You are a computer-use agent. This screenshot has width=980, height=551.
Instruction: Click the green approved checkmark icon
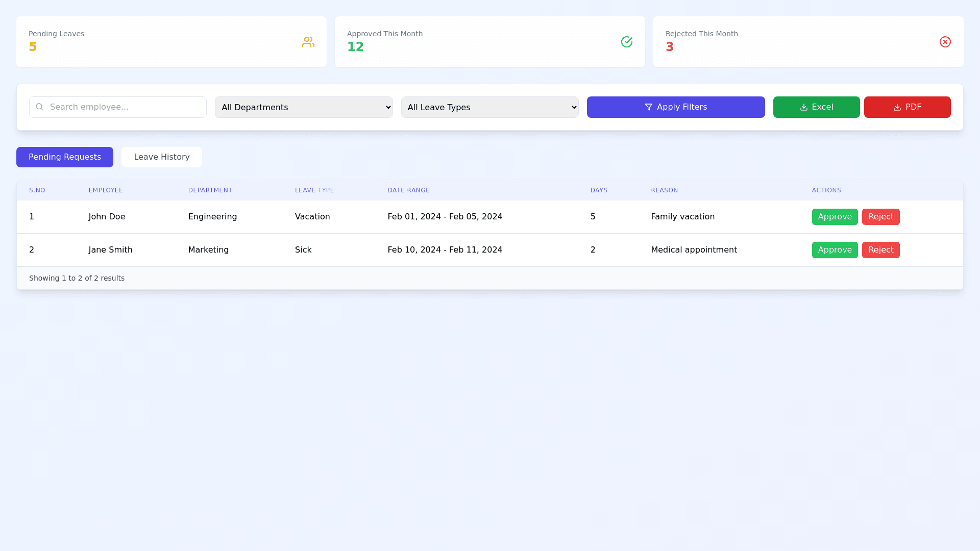627,42
